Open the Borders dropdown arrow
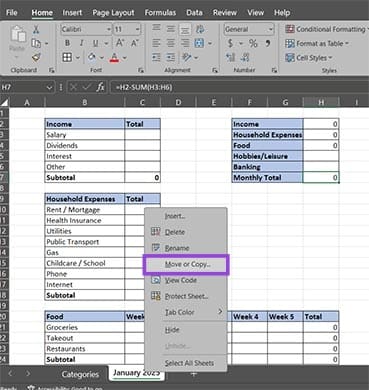This screenshot has height=390, width=369. [x=77, y=58]
